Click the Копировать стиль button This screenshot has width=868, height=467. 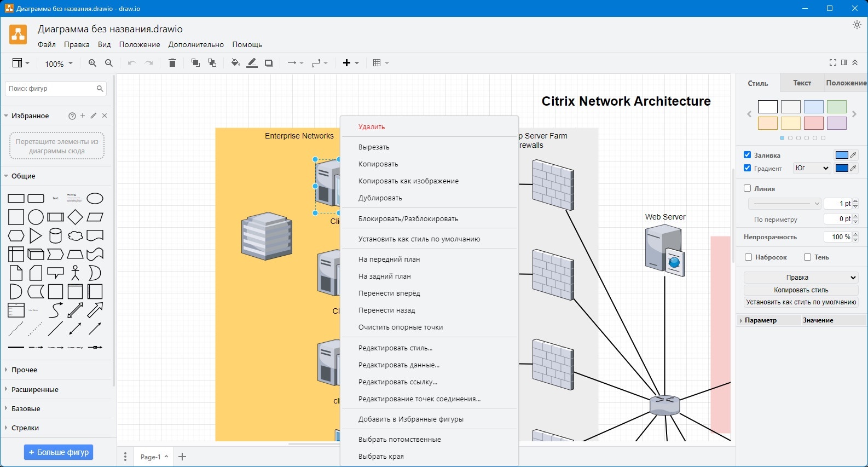801,290
